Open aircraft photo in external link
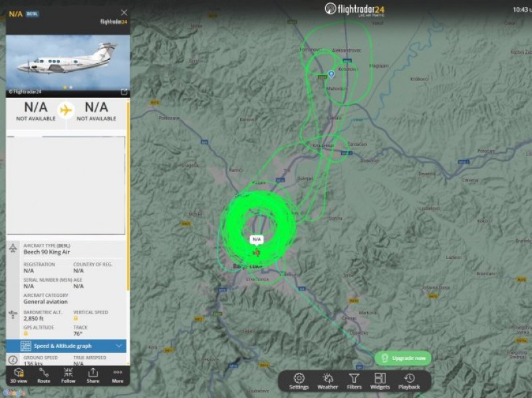Screen dimensions: 532x398 coord(124,92)
